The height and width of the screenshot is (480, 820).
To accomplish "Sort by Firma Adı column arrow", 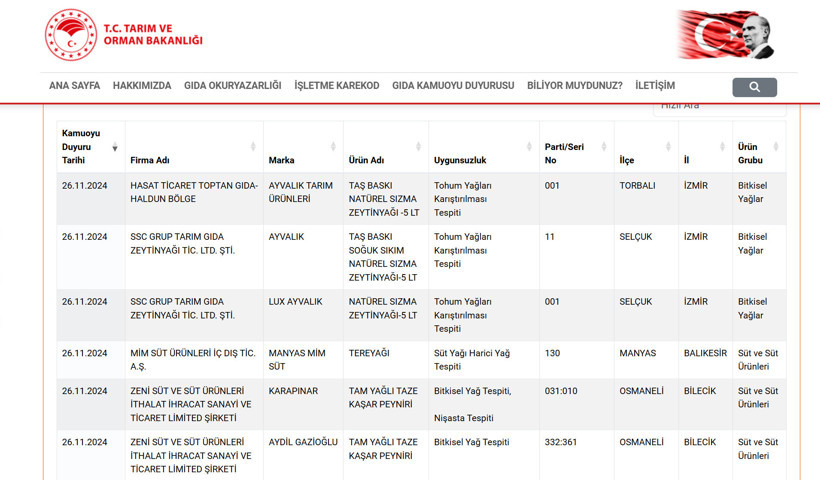I will point(253,147).
